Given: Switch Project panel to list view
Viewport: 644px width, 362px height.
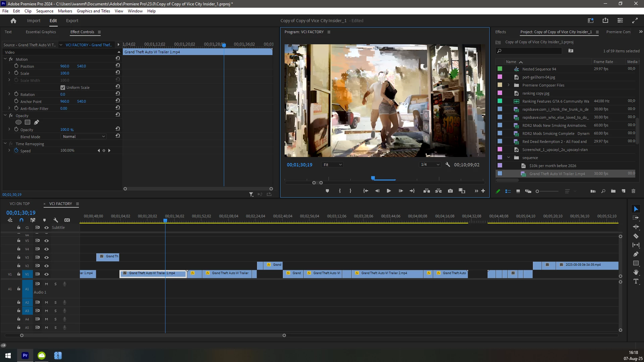Looking at the screenshot, I should click(x=508, y=191).
